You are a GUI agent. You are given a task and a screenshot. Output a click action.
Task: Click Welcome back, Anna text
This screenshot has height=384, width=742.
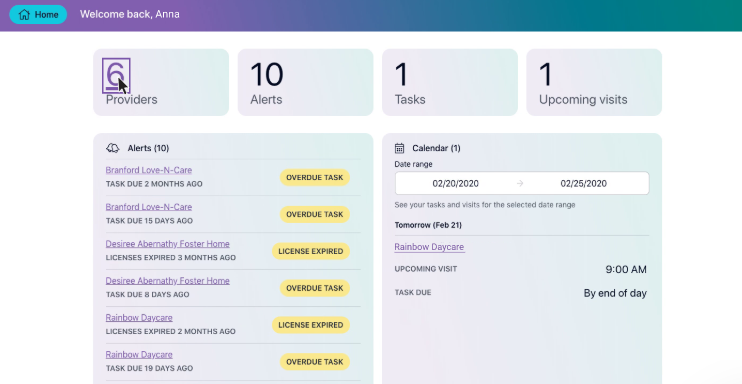[130, 15]
